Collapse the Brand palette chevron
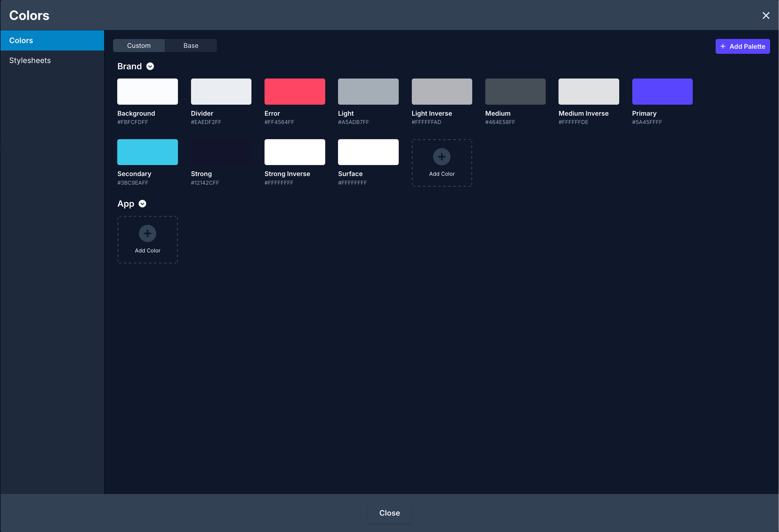The height and width of the screenshot is (532, 779). [150, 66]
